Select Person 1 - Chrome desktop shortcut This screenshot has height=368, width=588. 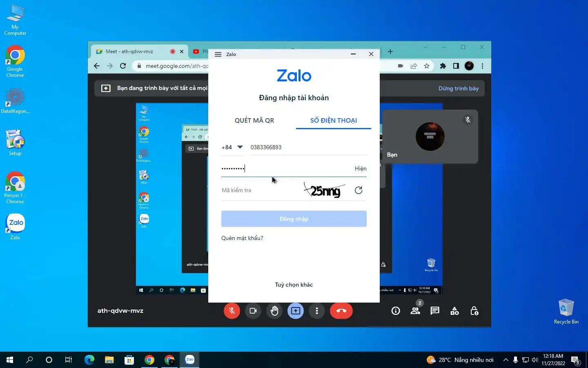(x=15, y=188)
